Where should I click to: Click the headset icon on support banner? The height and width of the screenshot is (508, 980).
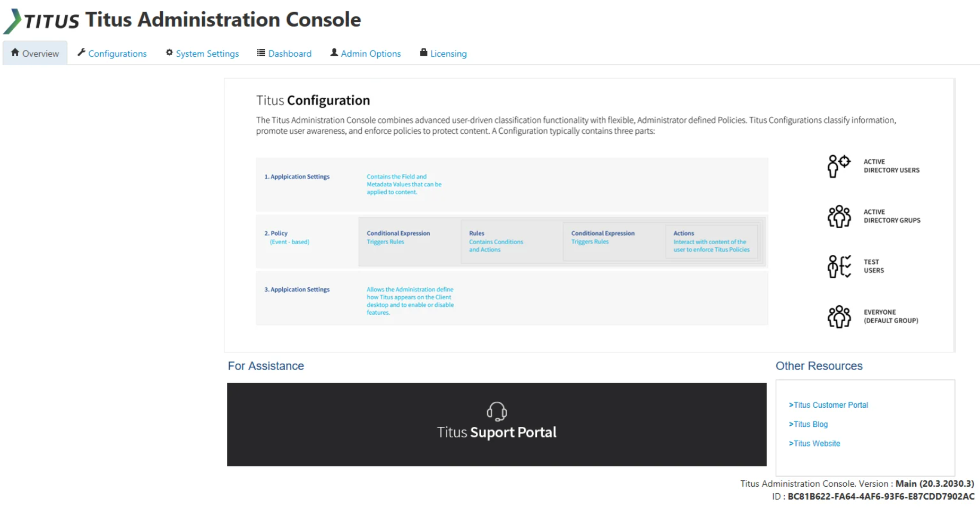point(497,411)
